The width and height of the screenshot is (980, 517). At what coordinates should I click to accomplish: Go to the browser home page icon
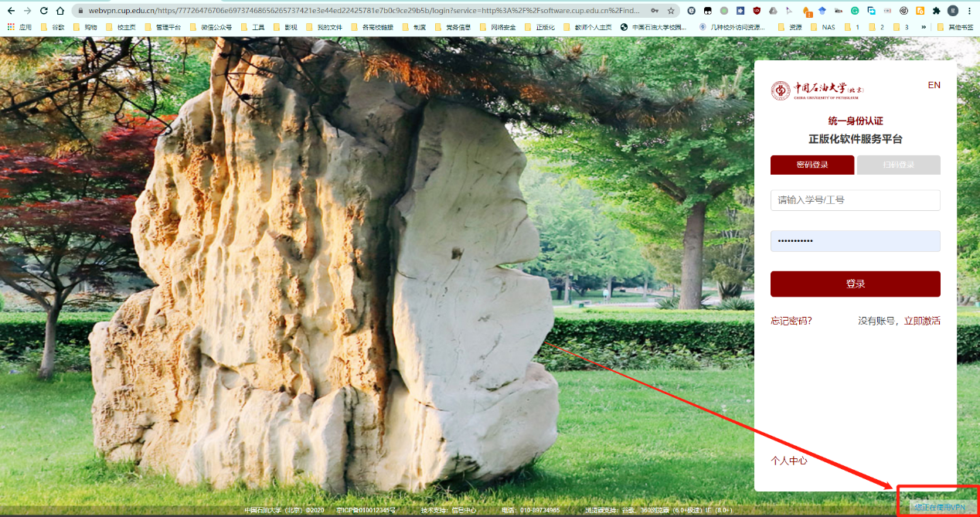[x=60, y=11]
